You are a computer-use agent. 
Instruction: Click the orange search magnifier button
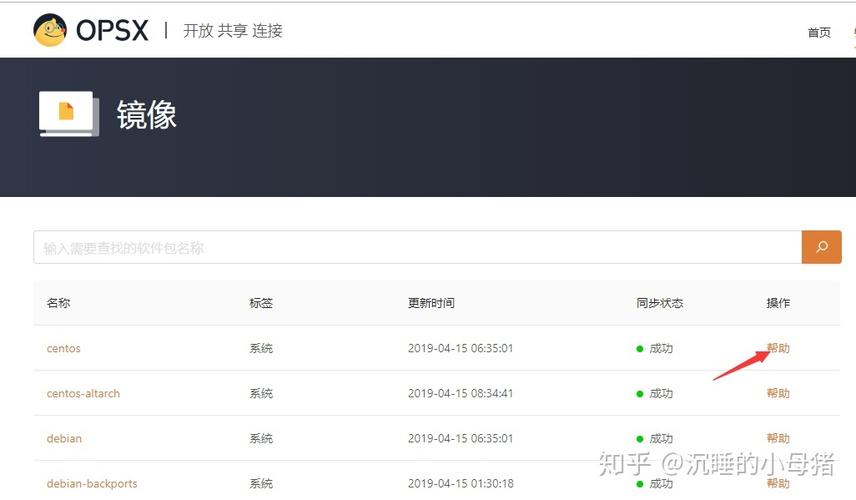point(821,247)
